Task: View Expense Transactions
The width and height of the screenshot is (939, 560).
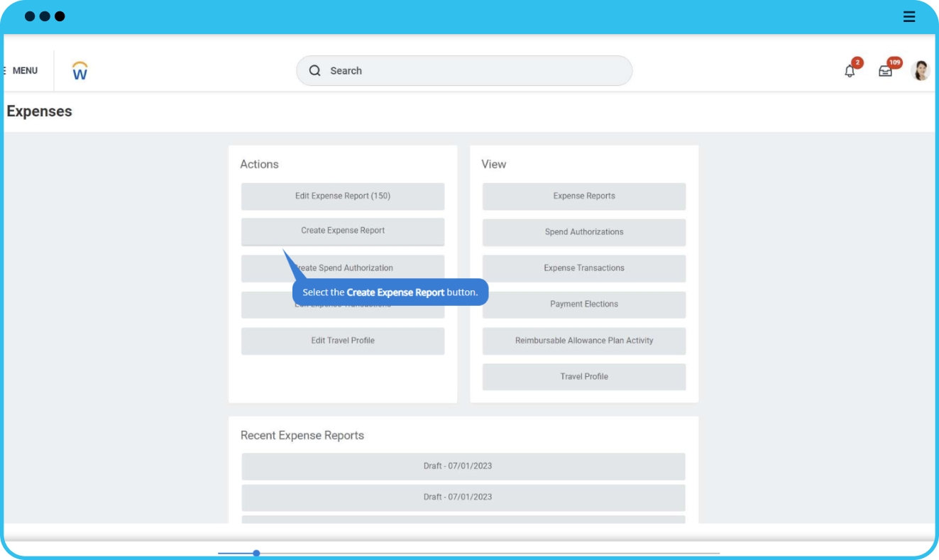Action: coord(584,268)
